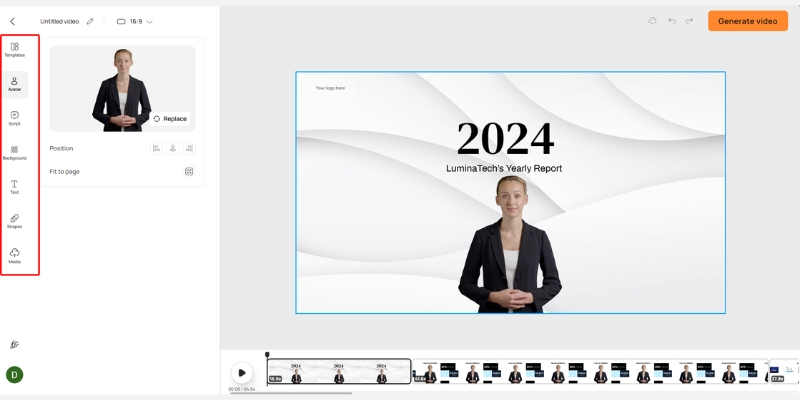Select the avatar on the canvas
The height and width of the screenshot is (400, 800).
[x=510, y=245]
